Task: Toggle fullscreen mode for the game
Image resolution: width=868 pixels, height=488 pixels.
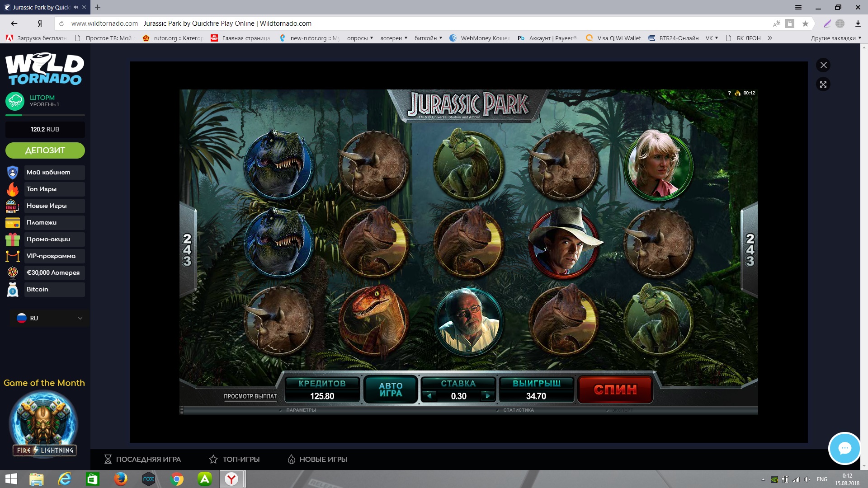Action: (x=823, y=84)
